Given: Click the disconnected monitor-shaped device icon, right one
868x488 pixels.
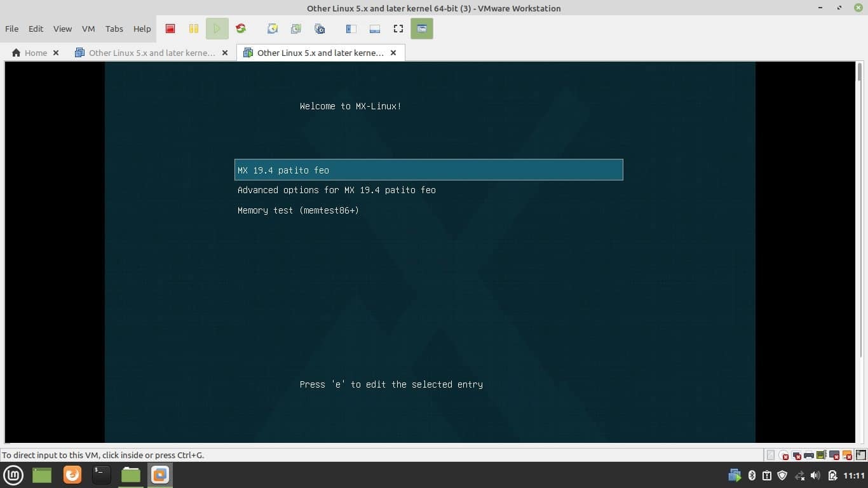Looking at the screenshot, I should coord(834,455).
